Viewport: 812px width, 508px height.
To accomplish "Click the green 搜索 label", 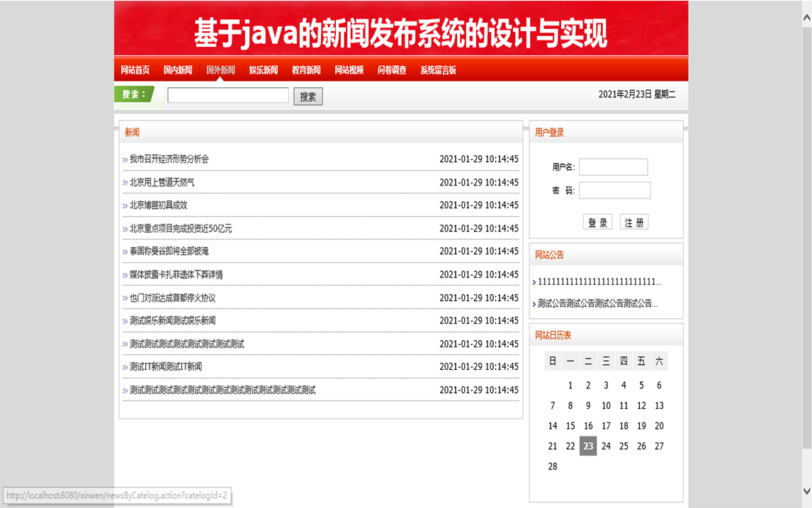I will tap(134, 94).
